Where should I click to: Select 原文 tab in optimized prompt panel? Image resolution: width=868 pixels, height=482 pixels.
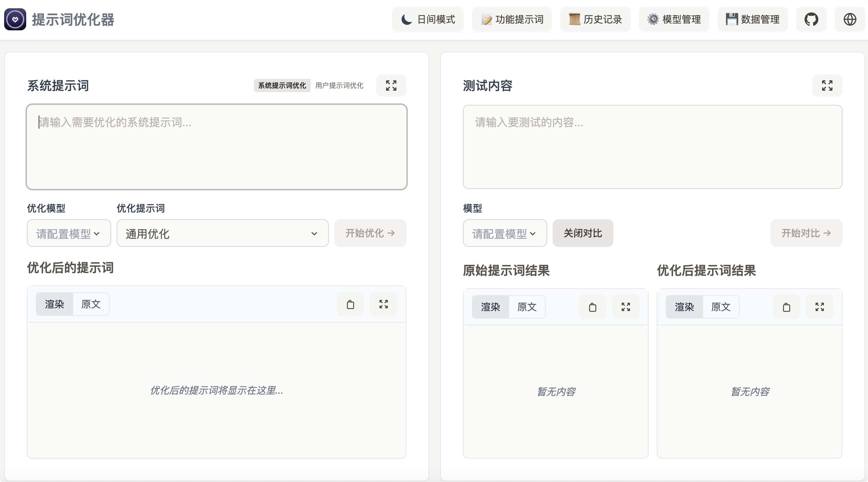point(91,304)
